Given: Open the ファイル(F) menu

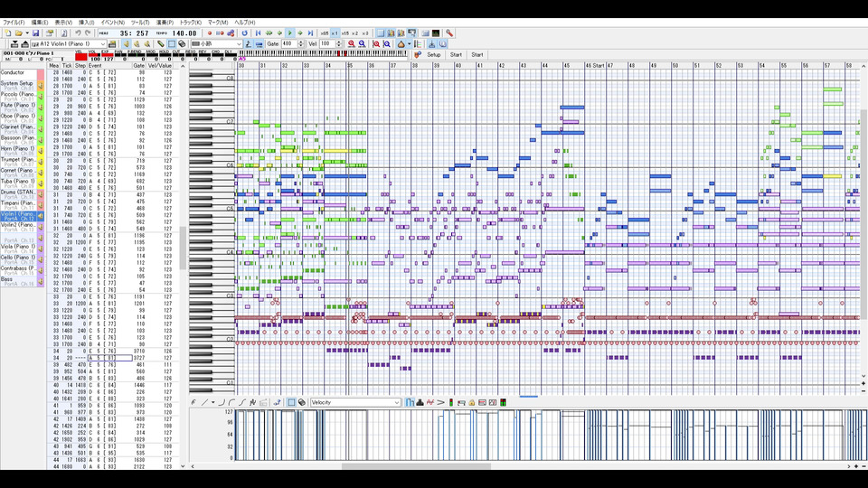Looking at the screenshot, I should [14, 23].
